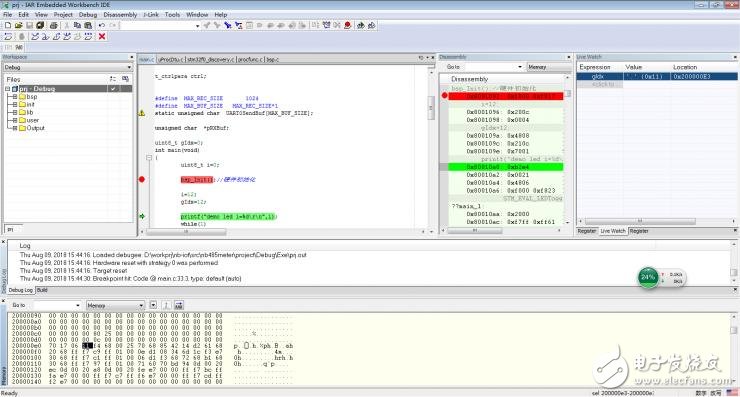The image size is (740, 397).
Task: Select the Debug Log tab
Action: coord(21,290)
